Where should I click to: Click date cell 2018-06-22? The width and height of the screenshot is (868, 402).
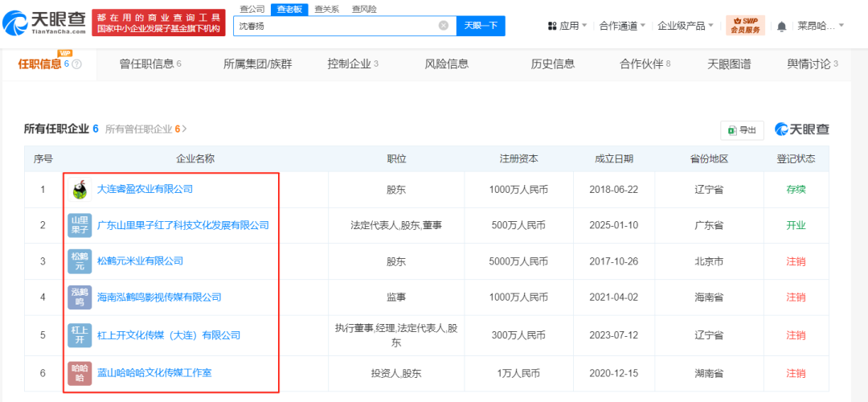pyautogui.click(x=614, y=190)
